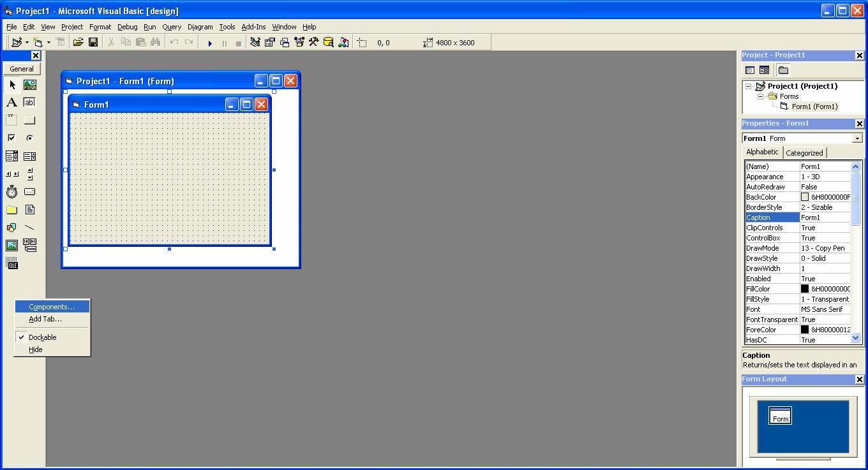This screenshot has height=470, width=868.
Task: Pick the OLE control in the toolbox
Action: [x=12, y=263]
